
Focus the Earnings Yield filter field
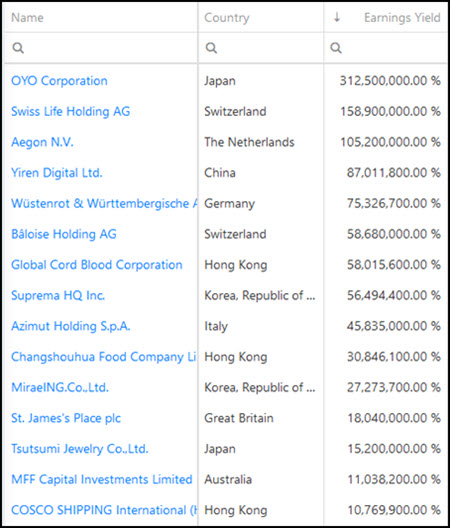pyautogui.click(x=386, y=48)
